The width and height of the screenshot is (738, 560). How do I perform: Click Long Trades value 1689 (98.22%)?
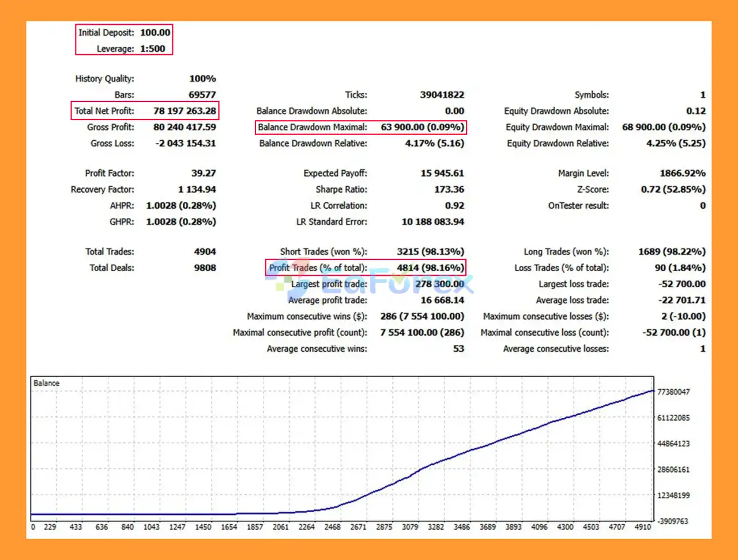tap(672, 251)
